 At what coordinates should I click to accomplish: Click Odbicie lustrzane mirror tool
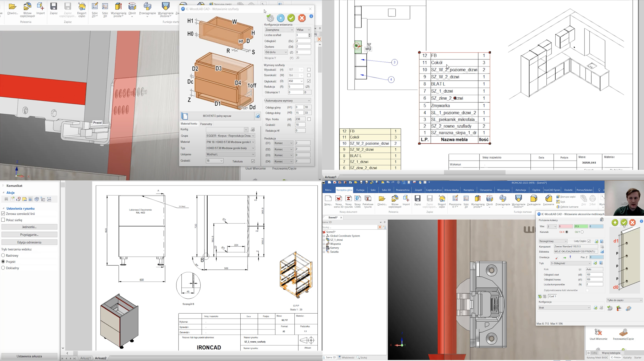[567, 207]
